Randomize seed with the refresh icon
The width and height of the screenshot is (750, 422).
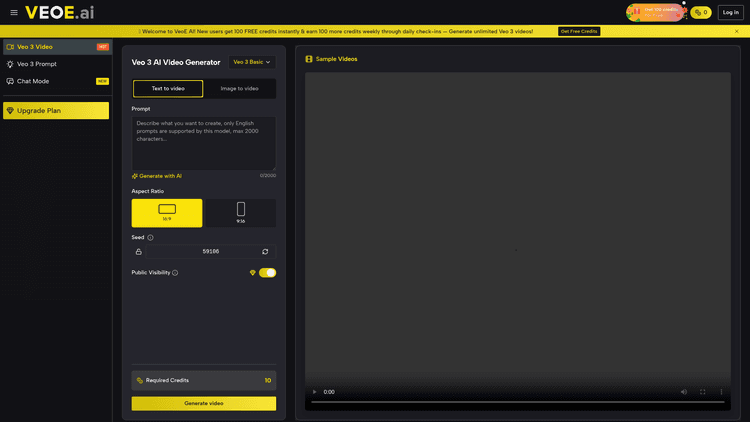pyautogui.click(x=265, y=252)
